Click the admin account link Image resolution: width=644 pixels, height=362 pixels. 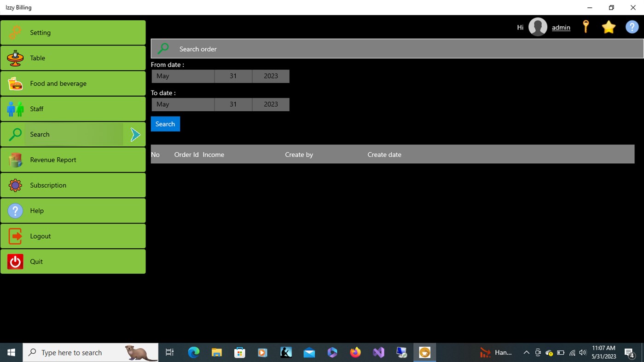(561, 27)
